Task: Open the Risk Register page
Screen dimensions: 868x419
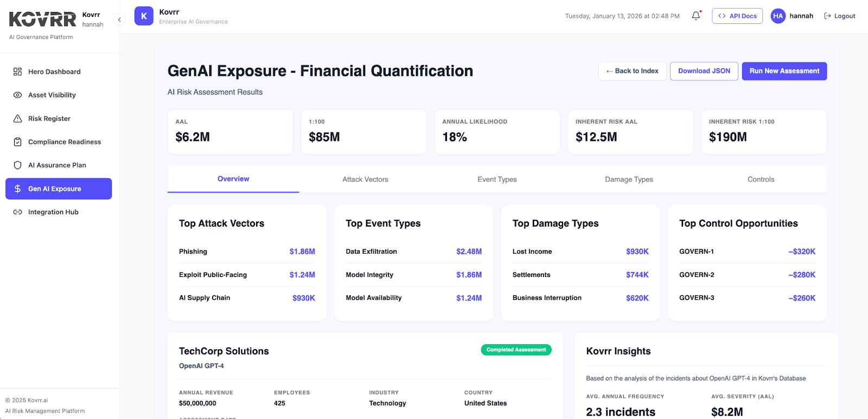Action: pyautogui.click(x=59, y=118)
